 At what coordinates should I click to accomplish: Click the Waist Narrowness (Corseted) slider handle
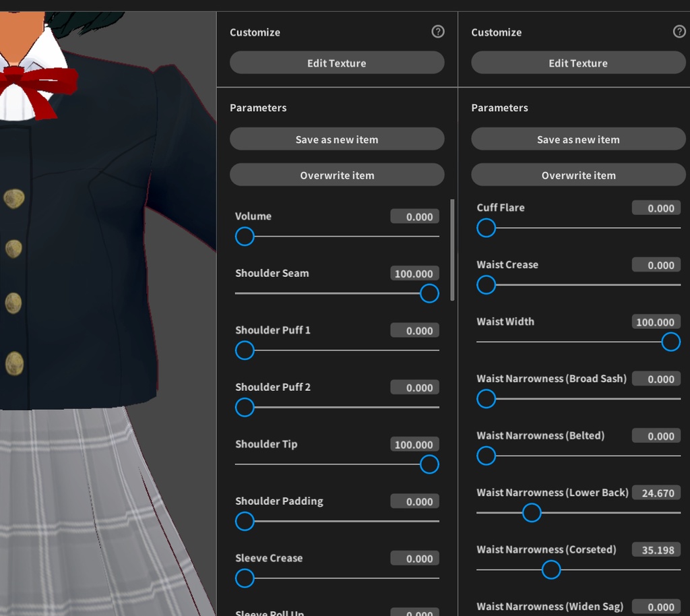(x=551, y=569)
